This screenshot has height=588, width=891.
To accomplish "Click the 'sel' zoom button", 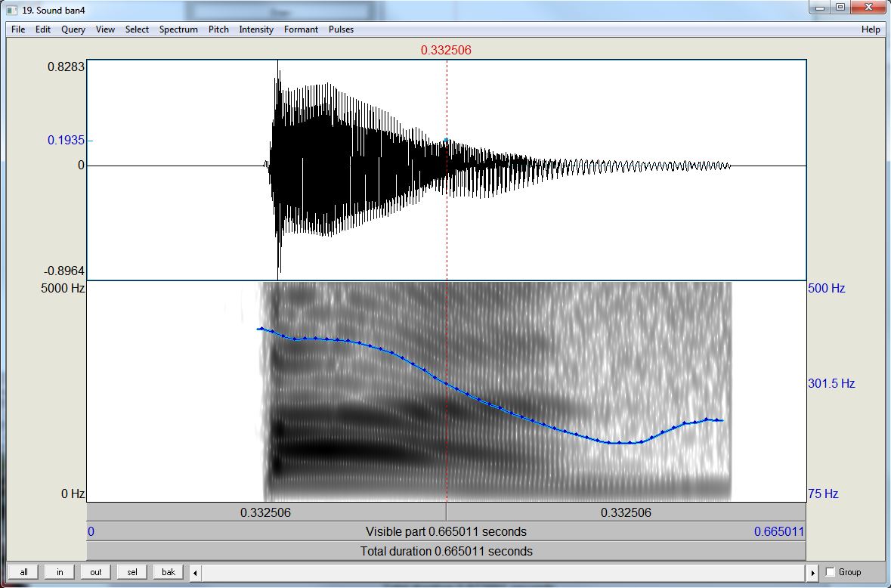I will click(x=132, y=572).
